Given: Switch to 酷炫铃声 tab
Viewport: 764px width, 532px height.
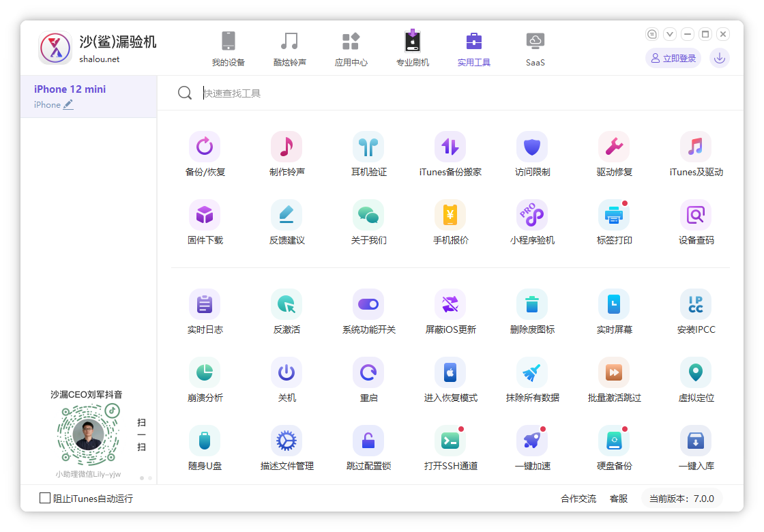Looking at the screenshot, I should [289, 48].
